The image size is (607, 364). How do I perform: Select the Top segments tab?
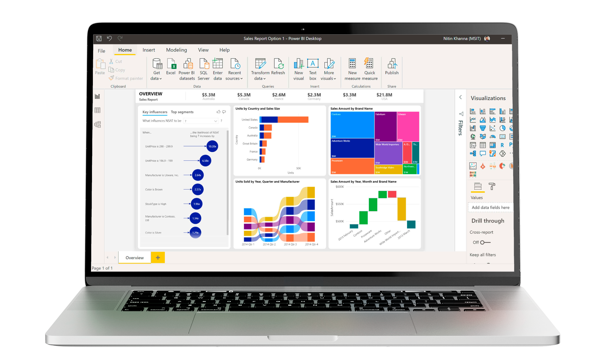[182, 112]
